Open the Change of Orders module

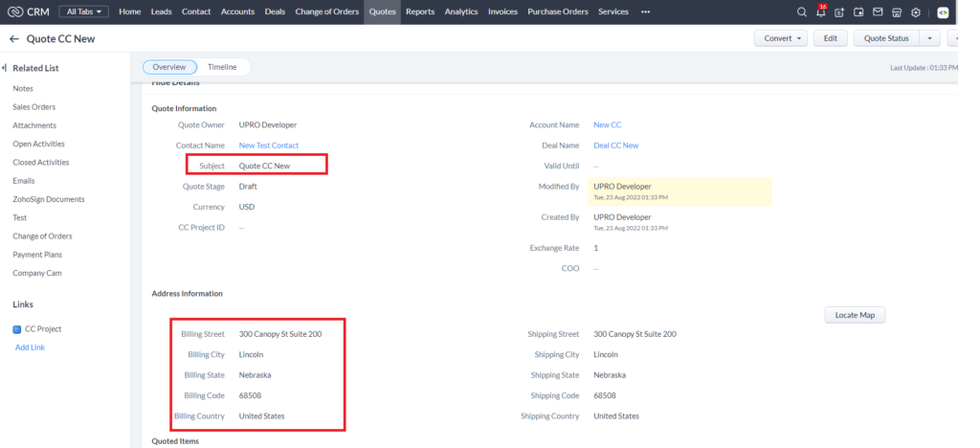pyautogui.click(x=327, y=11)
